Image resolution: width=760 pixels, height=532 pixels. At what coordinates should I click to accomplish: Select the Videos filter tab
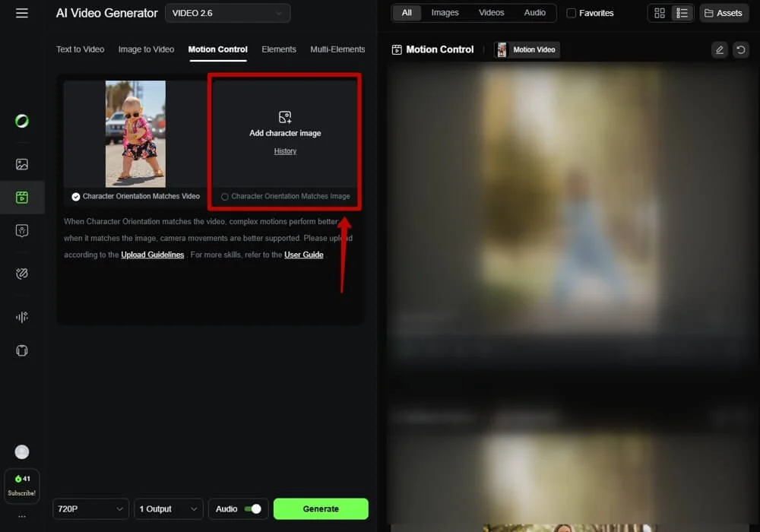[x=491, y=13]
